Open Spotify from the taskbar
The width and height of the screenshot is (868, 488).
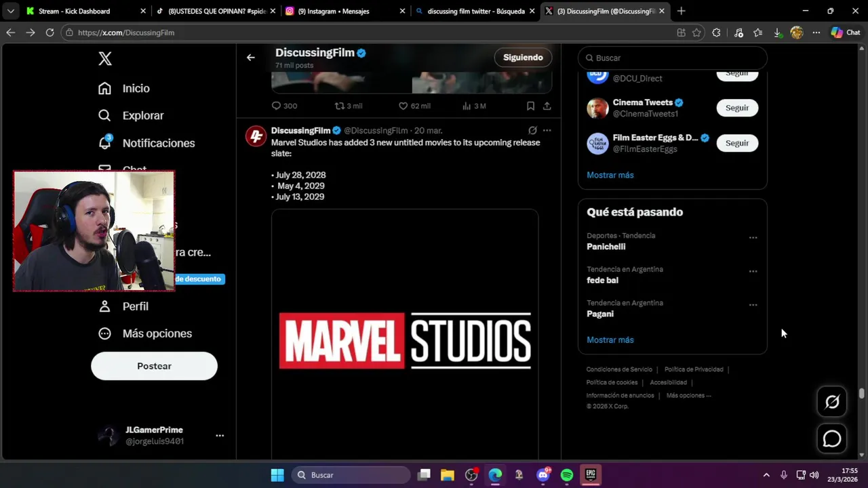pyautogui.click(x=567, y=475)
